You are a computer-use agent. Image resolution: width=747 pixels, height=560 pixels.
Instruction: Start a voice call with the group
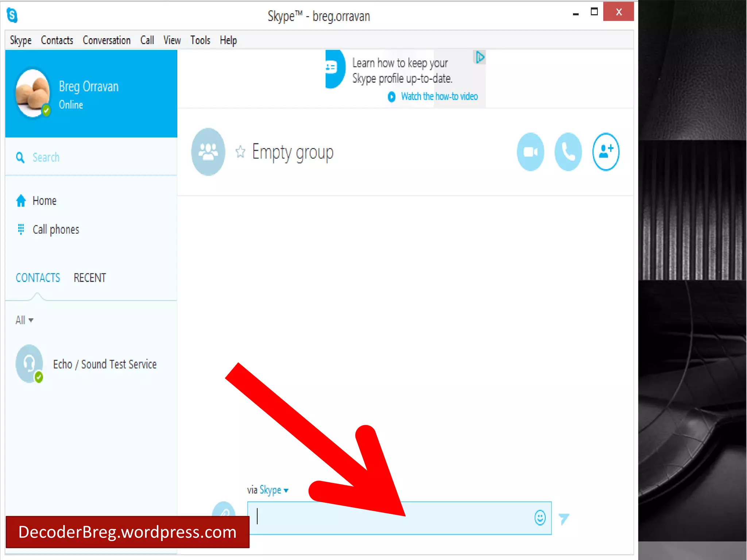pyautogui.click(x=568, y=152)
